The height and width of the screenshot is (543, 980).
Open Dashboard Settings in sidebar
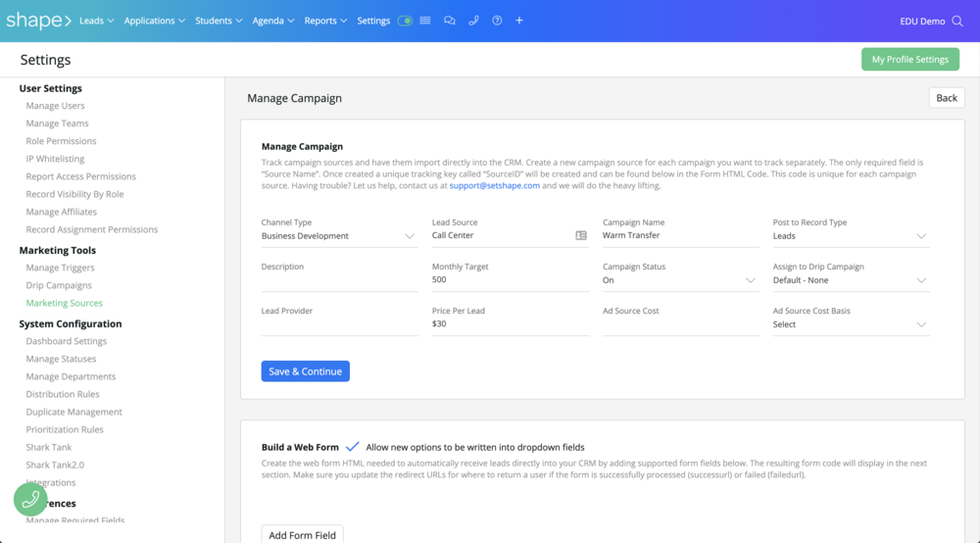67,341
